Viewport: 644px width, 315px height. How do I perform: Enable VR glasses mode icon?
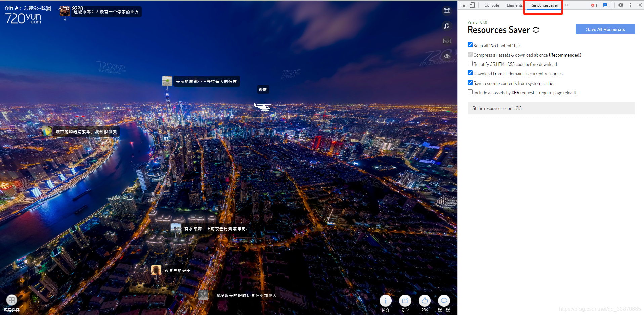tap(447, 41)
